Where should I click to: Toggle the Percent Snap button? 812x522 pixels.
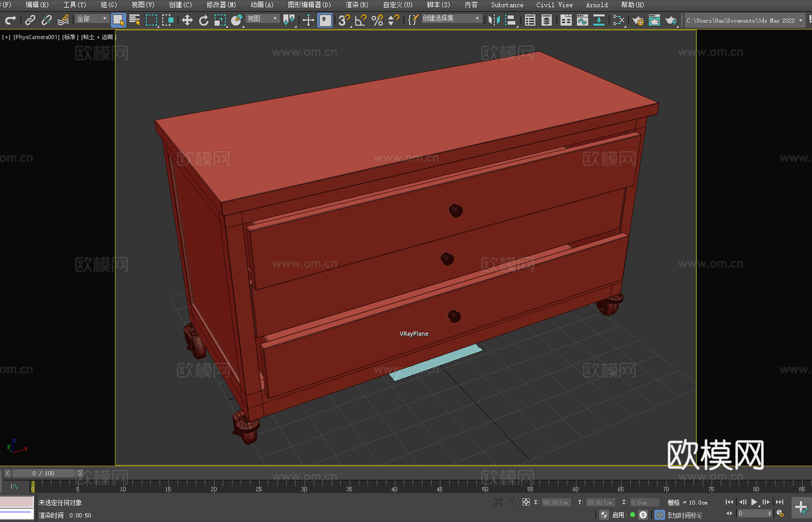377,20
